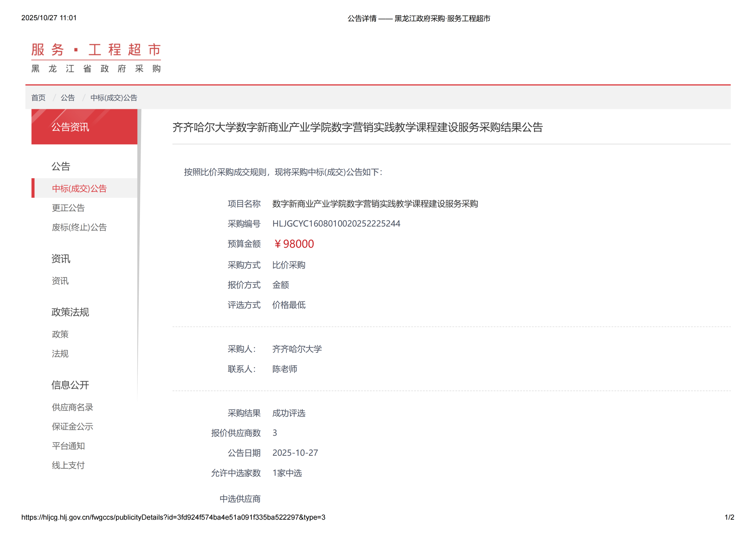The width and height of the screenshot is (756, 534).
Task: Click 中标(成交)公告 breadcrumb item
Action: point(114,98)
